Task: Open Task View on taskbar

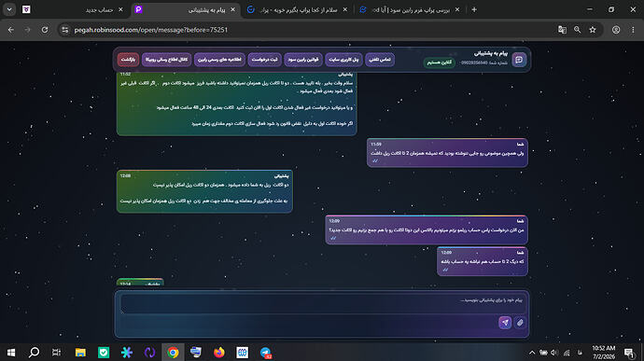Action: (57, 353)
